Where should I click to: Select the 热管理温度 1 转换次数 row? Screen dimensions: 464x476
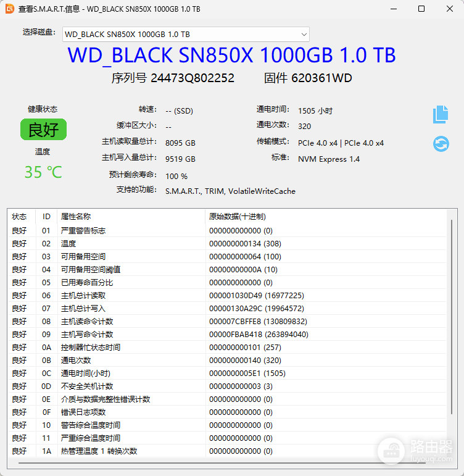[x=226, y=451]
